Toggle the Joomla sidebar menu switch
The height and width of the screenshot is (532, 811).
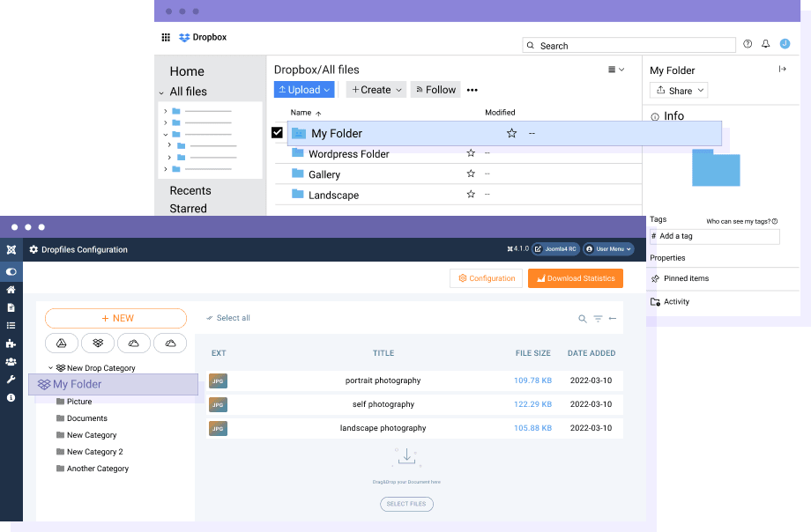point(11,271)
